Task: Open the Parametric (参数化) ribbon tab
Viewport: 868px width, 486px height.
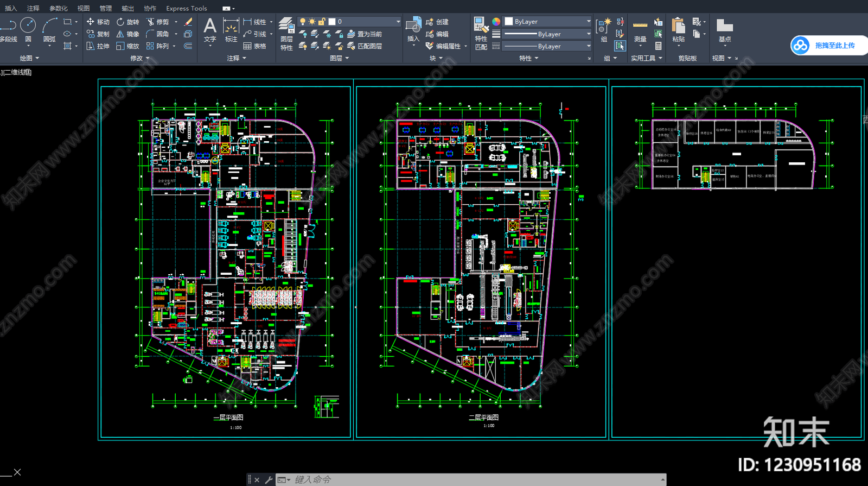Action: click(59, 8)
